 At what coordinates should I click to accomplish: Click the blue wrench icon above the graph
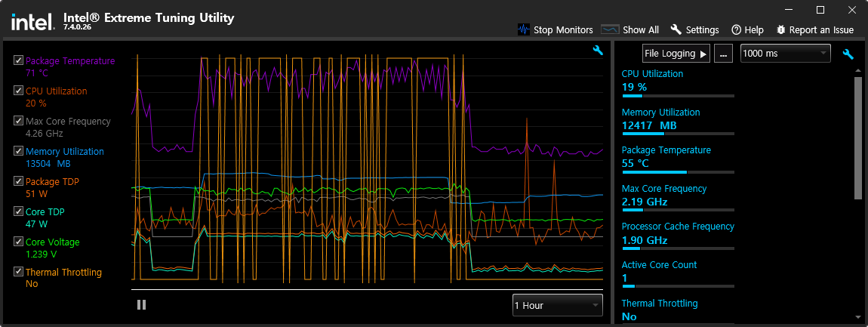598,51
